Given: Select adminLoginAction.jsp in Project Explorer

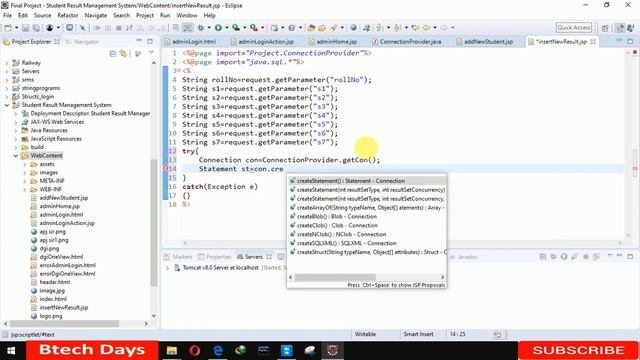Looking at the screenshot, I should [67, 223].
